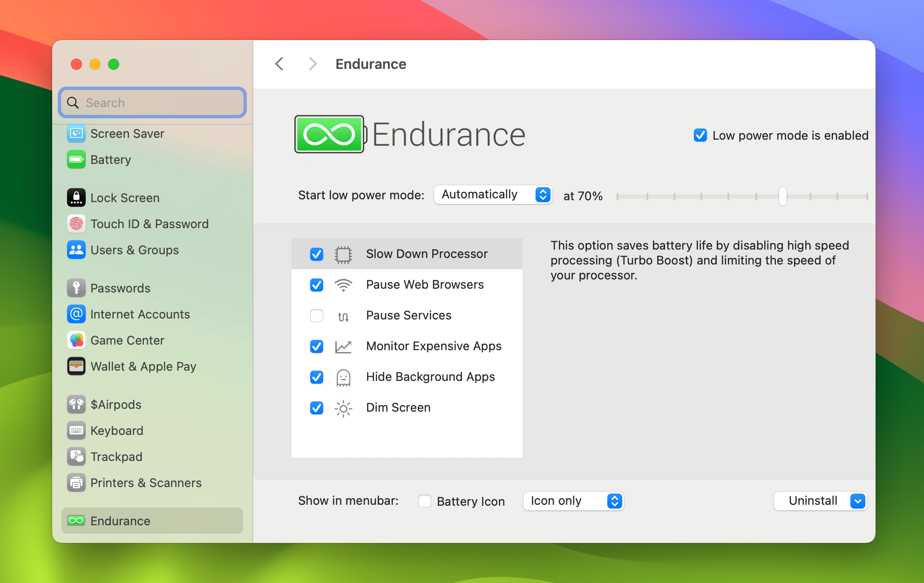Go forward with the right chevron
The height and width of the screenshot is (583, 924).
(313, 64)
